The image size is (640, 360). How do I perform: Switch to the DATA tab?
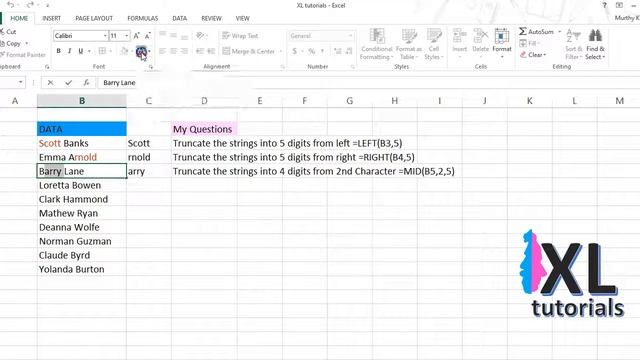[x=180, y=18]
